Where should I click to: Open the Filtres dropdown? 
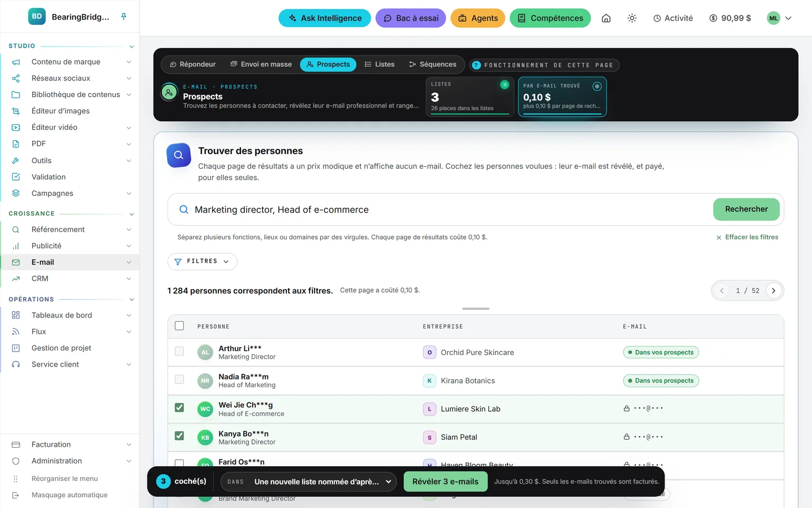202,261
